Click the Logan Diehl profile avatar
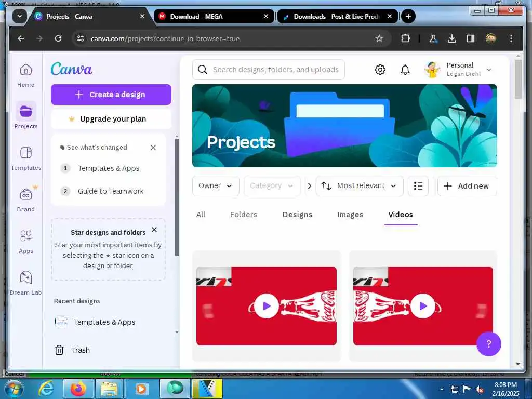 432,70
